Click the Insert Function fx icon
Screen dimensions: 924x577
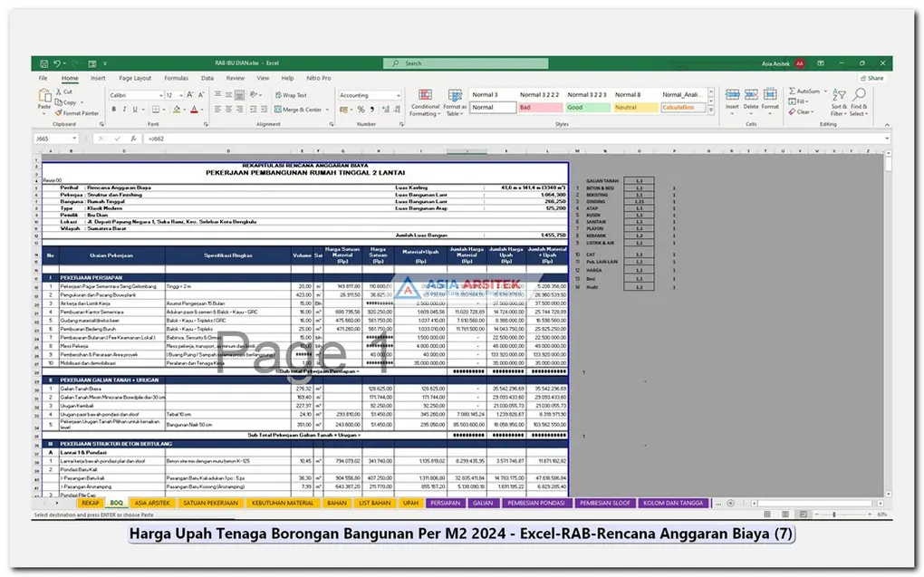tap(134, 139)
